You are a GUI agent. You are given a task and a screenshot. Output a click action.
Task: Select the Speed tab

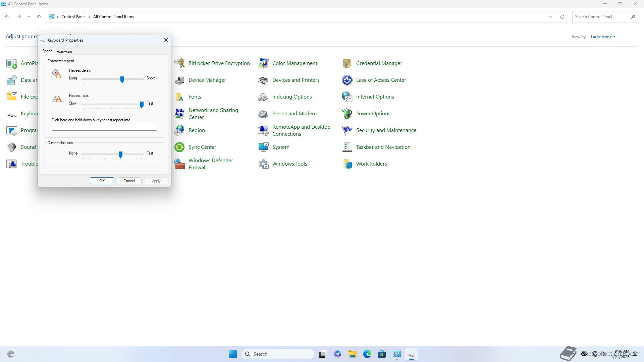tap(47, 51)
